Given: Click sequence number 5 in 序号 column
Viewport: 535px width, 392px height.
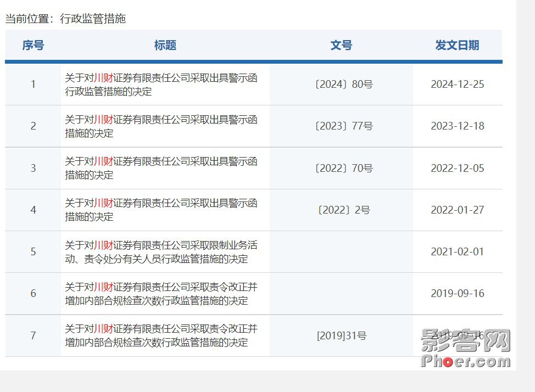Looking at the screenshot, I should click(33, 252).
